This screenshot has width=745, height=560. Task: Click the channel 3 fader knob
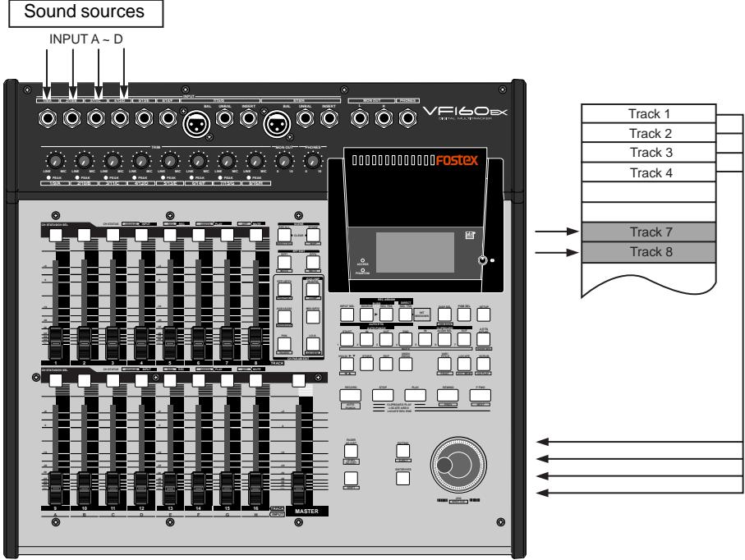pos(113,343)
